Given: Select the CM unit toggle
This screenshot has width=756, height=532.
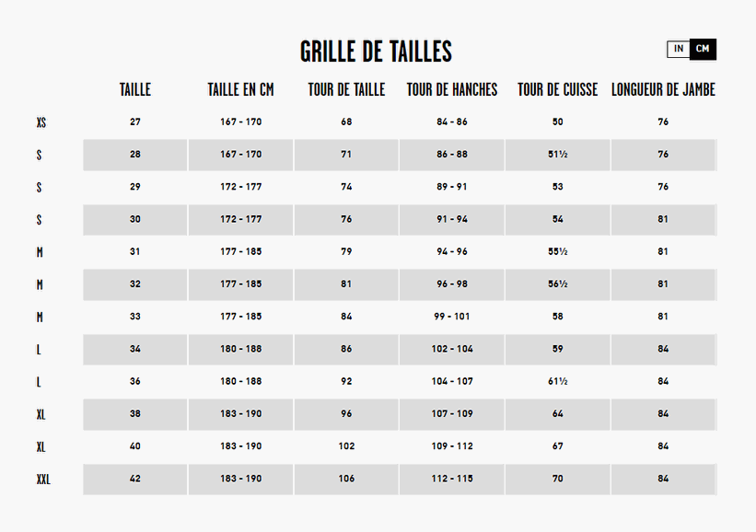Looking at the screenshot, I should [703, 49].
